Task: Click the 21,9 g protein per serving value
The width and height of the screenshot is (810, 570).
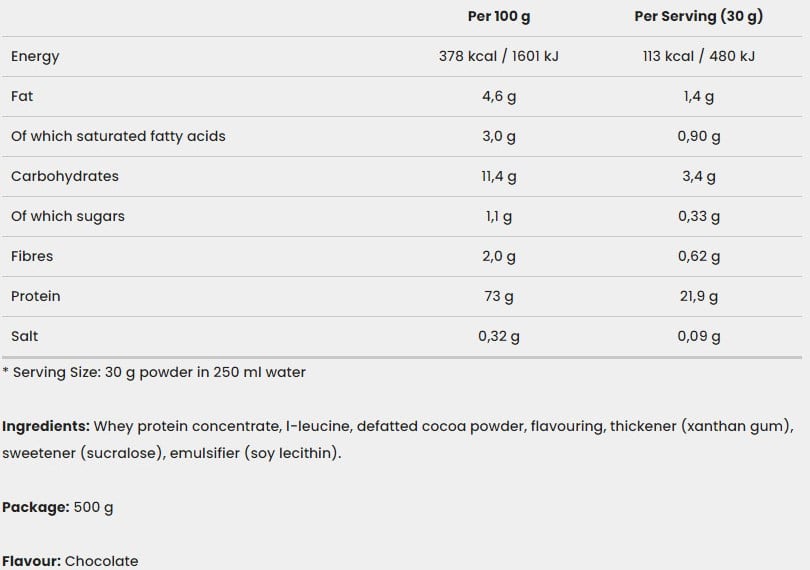Action: click(698, 297)
